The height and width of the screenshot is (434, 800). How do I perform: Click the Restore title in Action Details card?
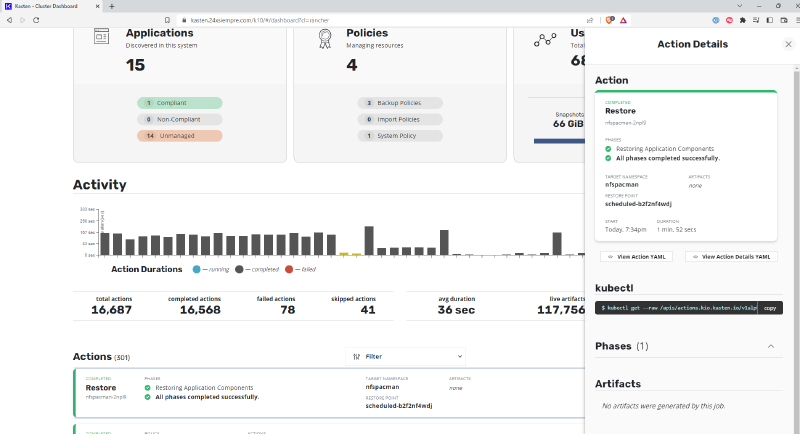620,111
